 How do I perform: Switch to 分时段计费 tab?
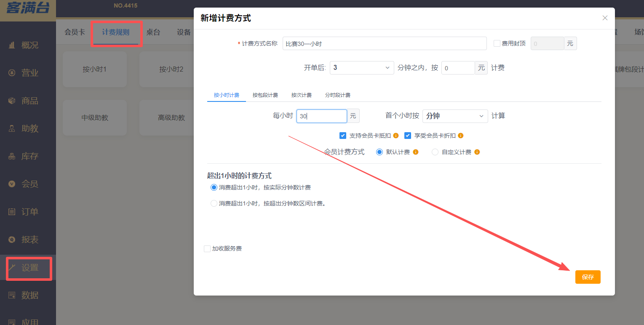pos(337,95)
